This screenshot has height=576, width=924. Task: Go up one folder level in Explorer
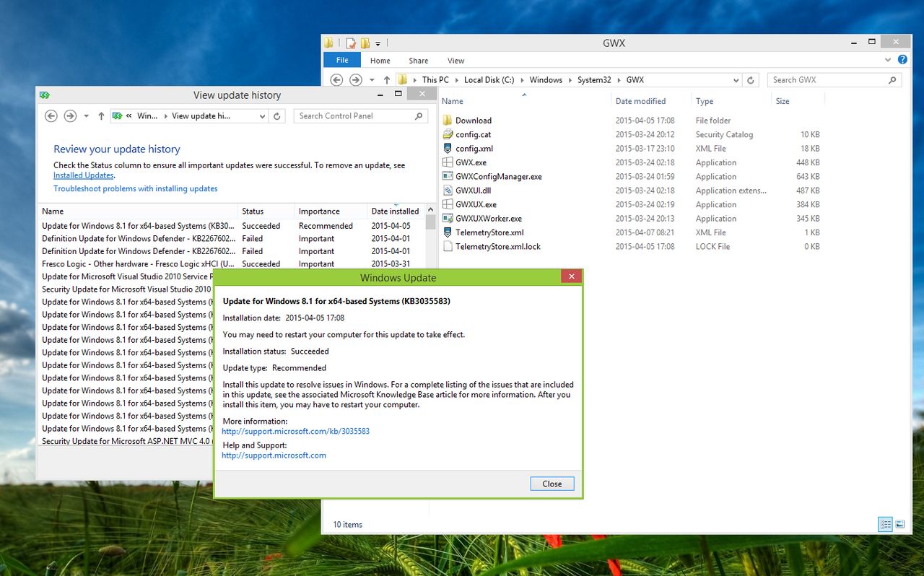click(387, 80)
